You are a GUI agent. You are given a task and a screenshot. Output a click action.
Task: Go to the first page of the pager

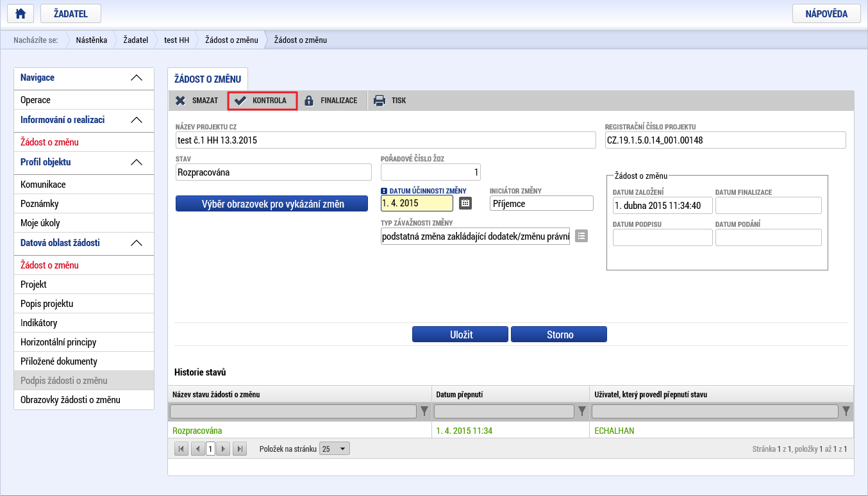click(181, 449)
